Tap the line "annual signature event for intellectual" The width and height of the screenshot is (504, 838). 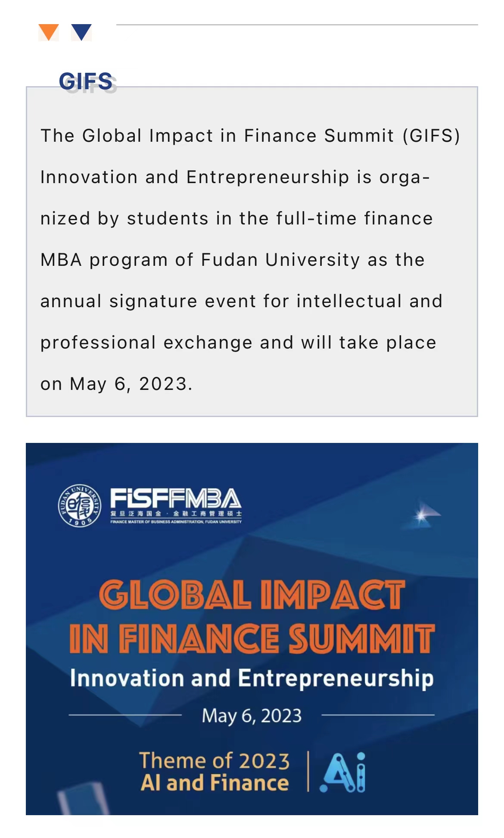241,301
